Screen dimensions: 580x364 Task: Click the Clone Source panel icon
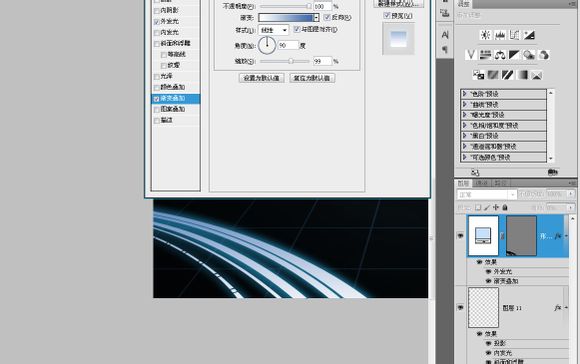(445, 14)
